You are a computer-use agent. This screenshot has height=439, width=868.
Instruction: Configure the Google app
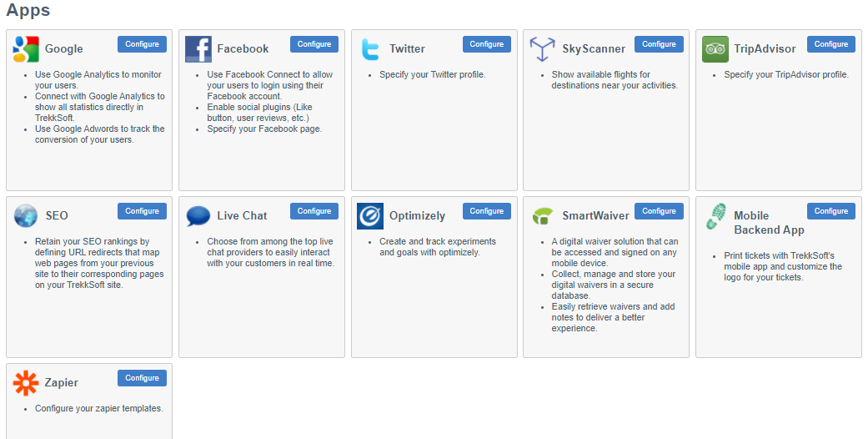tap(142, 44)
